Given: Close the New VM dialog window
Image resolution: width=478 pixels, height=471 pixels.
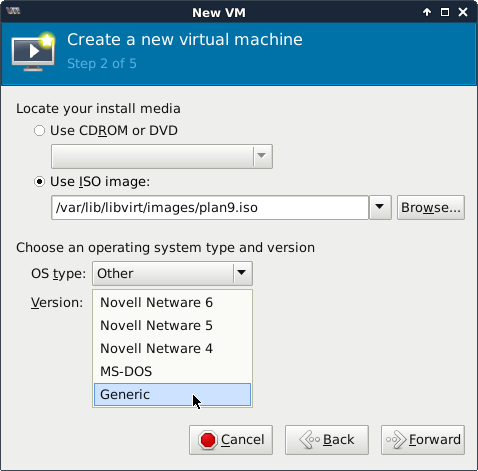Looking at the screenshot, I should tap(463, 12).
